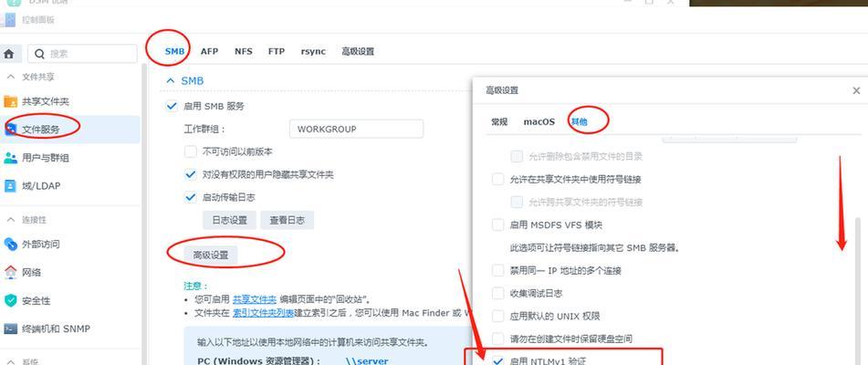Toggle Enable SMB service checkbox

[173, 106]
